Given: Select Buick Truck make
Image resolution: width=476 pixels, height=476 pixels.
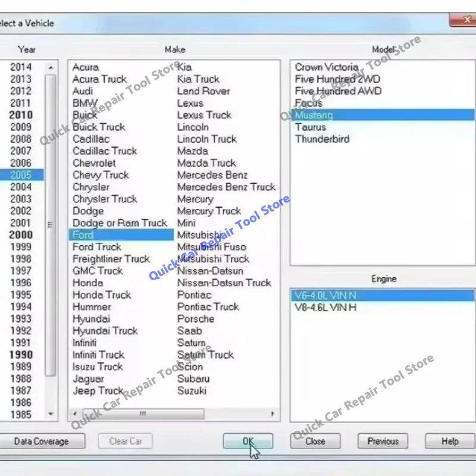Looking at the screenshot, I should click(99, 127).
